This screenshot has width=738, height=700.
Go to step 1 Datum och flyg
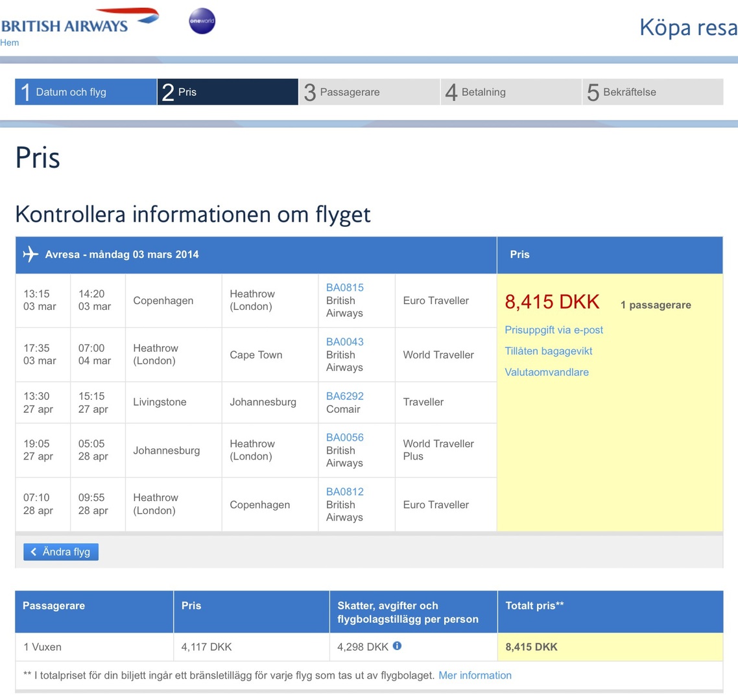click(x=86, y=92)
